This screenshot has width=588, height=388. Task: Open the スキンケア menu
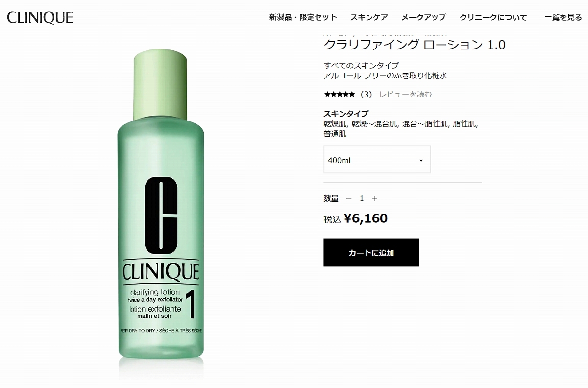point(369,17)
